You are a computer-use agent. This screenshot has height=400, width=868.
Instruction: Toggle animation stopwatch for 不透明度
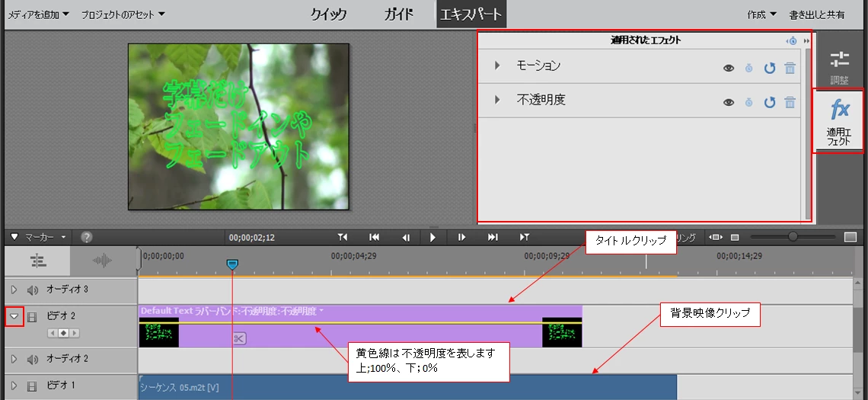749,102
